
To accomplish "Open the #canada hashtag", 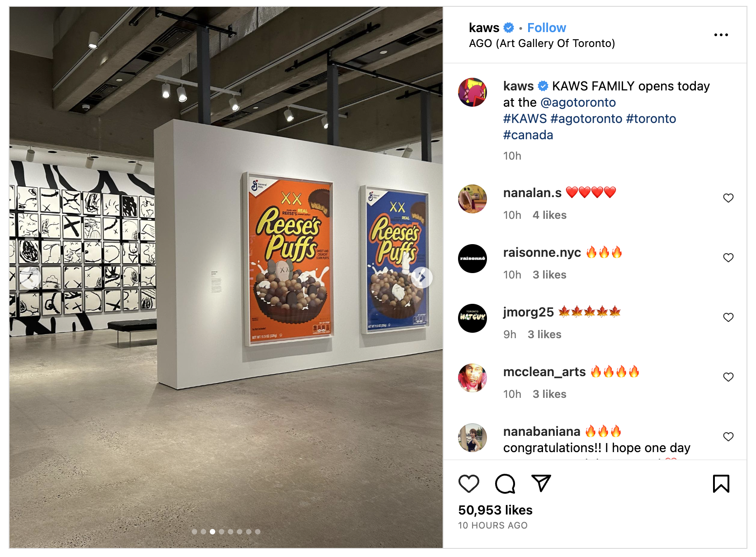I will click(x=528, y=135).
